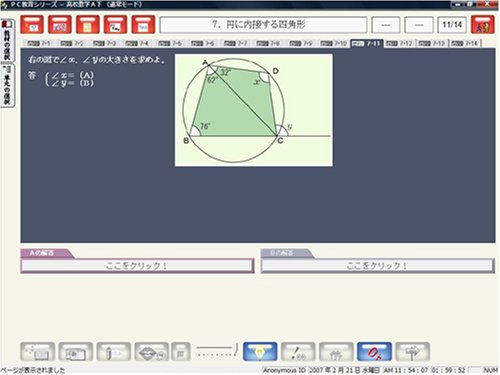Select page tab 7-6
The height and width of the screenshot is (375, 500).
203,43
